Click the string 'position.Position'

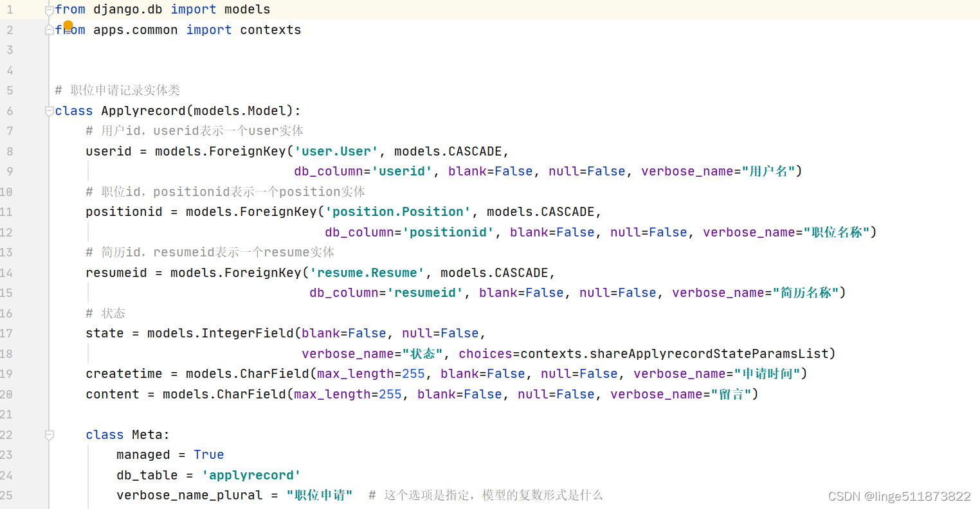pos(398,212)
